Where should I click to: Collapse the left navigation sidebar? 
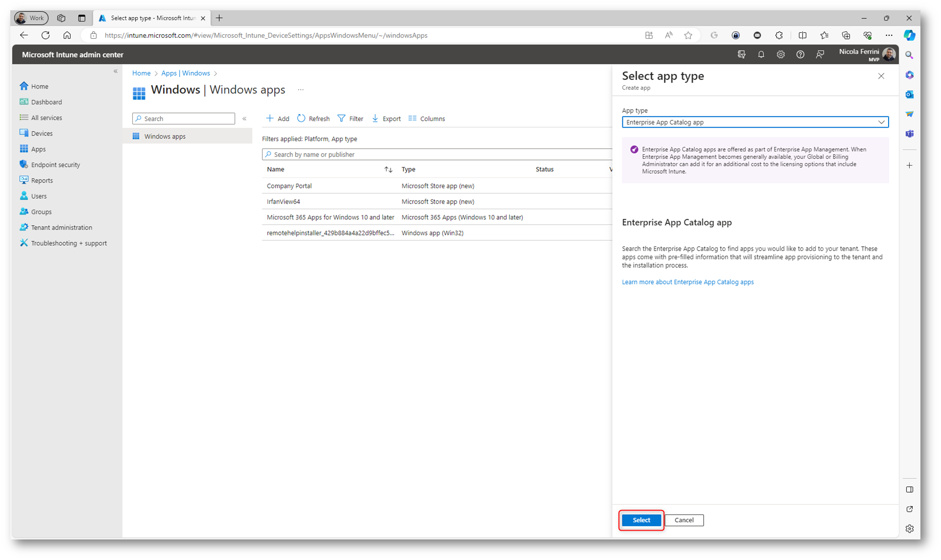pyautogui.click(x=116, y=71)
